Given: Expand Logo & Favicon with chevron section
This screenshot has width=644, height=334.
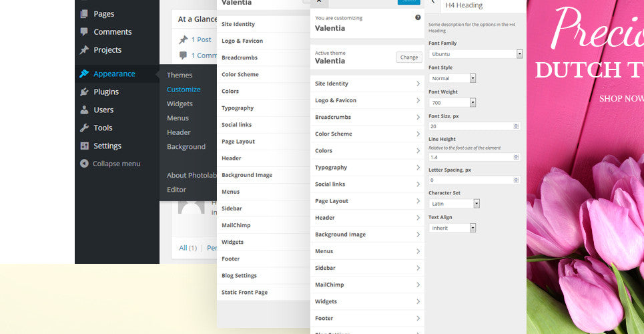Looking at the screenshot, I should (367, 100).
